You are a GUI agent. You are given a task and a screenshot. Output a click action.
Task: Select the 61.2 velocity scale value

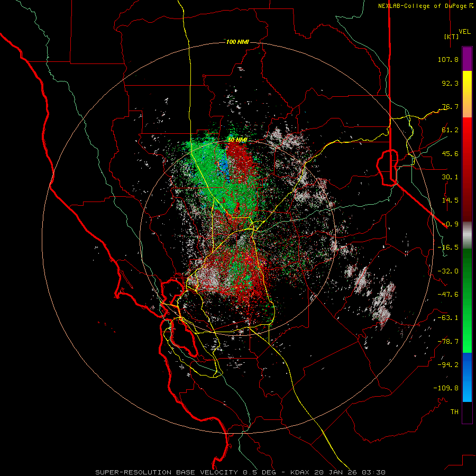450,130
